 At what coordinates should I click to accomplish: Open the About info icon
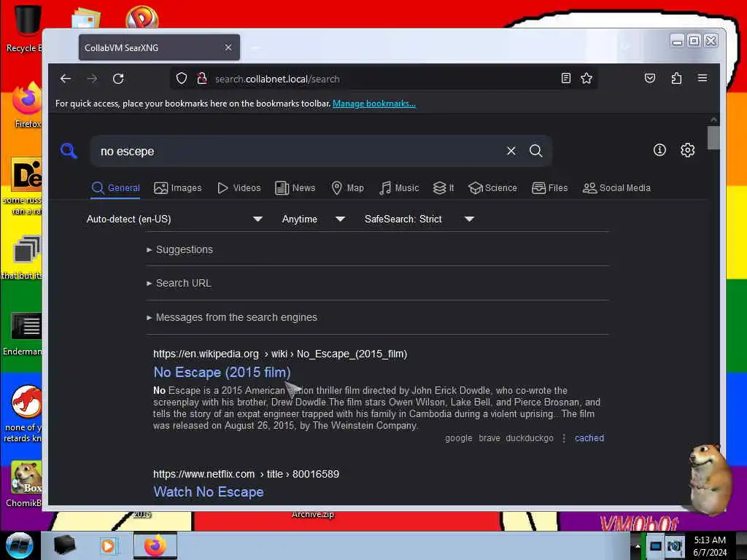tap(659, 150)
